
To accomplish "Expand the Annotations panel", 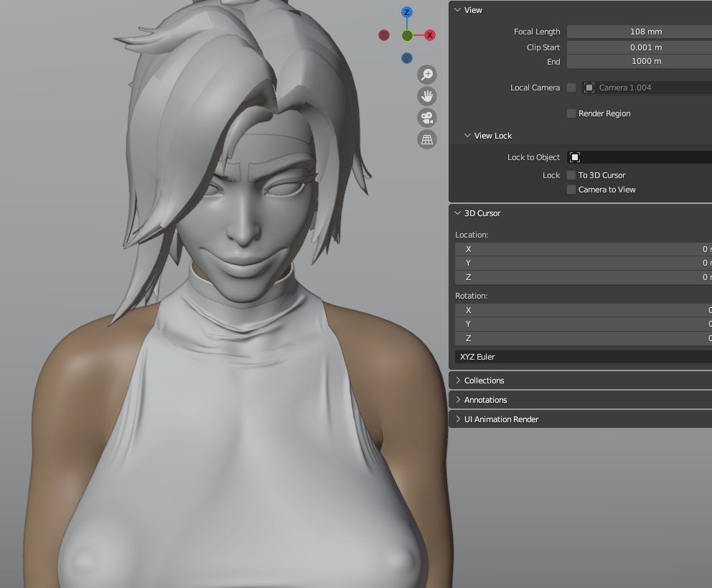I will [458, 400].
